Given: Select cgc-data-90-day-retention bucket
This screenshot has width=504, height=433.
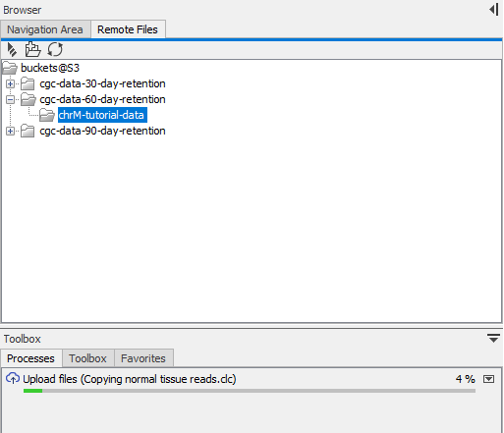Looking at the screenshot, I should pos(102,131).
